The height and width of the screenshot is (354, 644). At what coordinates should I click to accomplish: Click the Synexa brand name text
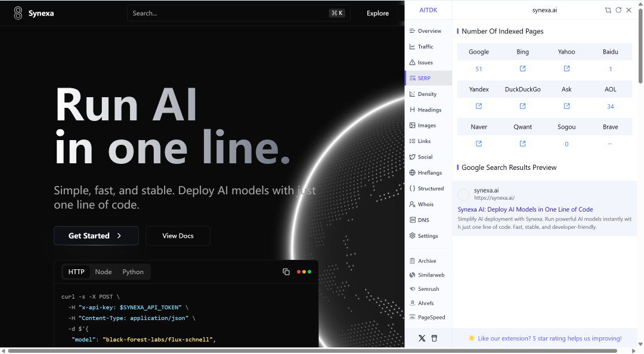pos(41,13)
